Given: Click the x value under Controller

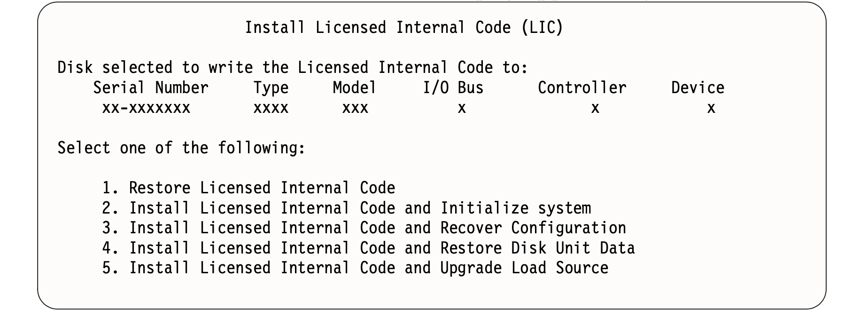Looking at the screenshot, I should click(595, 109).
